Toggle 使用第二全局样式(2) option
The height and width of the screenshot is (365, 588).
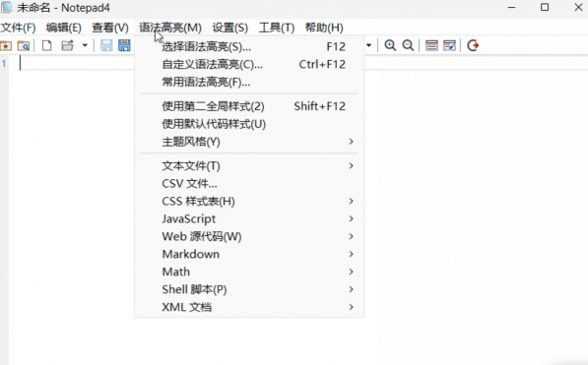pos(249,106)
